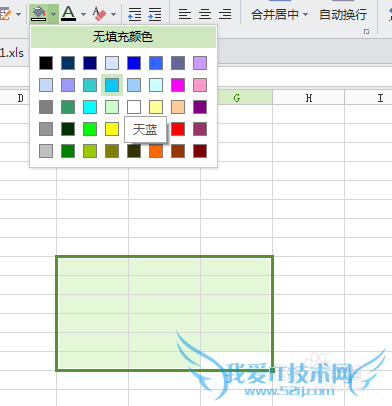Pick the black color swatch
This screenshot has height=406, width=392.
pyautogui.click(x=46, y=63)
